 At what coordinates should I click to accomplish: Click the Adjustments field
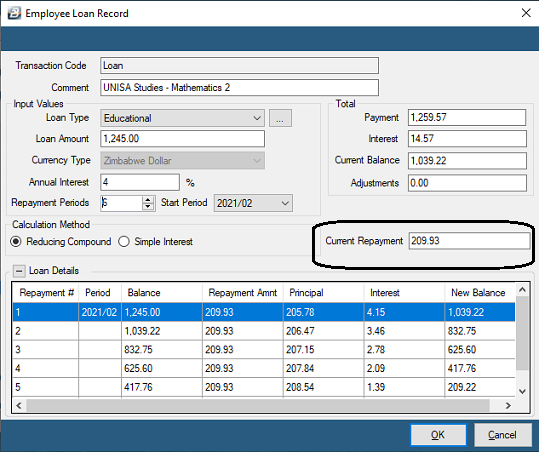(467, 183)
